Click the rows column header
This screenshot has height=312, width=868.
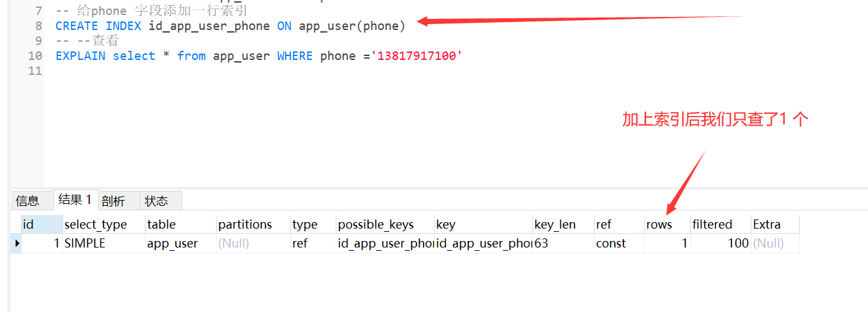[668, 224]
